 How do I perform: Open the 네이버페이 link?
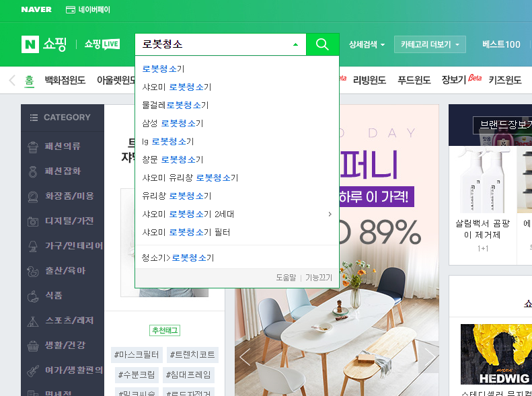[x=88, y=9]
